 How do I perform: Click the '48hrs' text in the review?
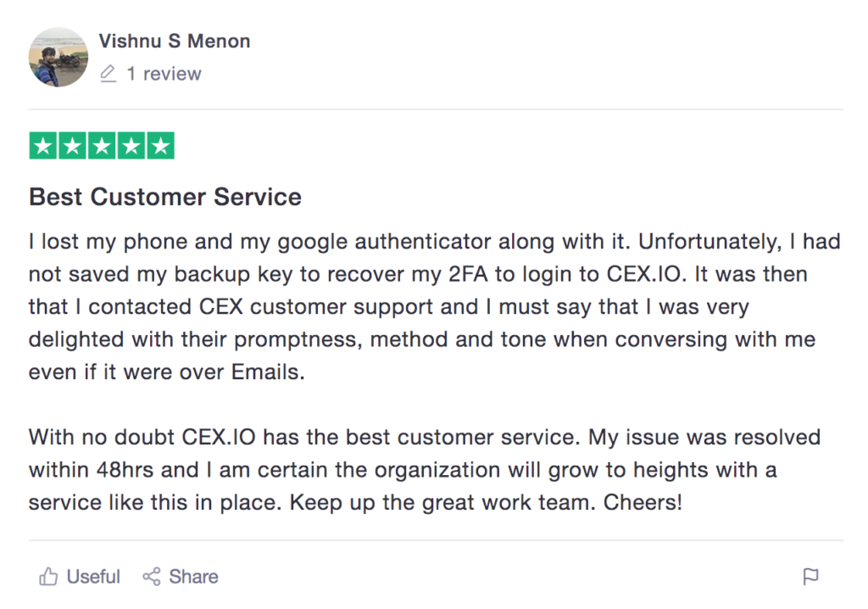(x=125, y=470)
